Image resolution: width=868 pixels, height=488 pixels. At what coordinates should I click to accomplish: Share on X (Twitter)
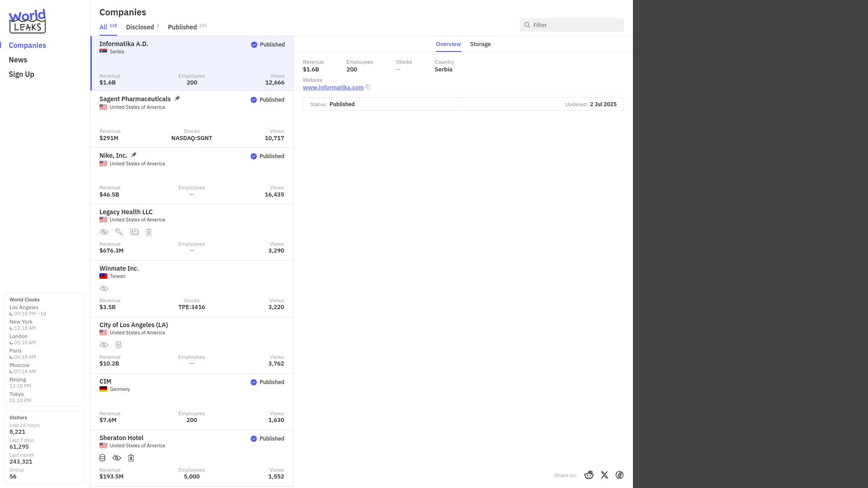604,475
